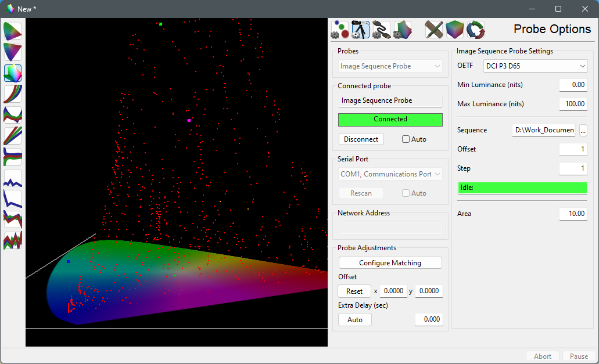Click the RGB dots settings icon
The image size is (599, 364).
click(x=340, y=29)
